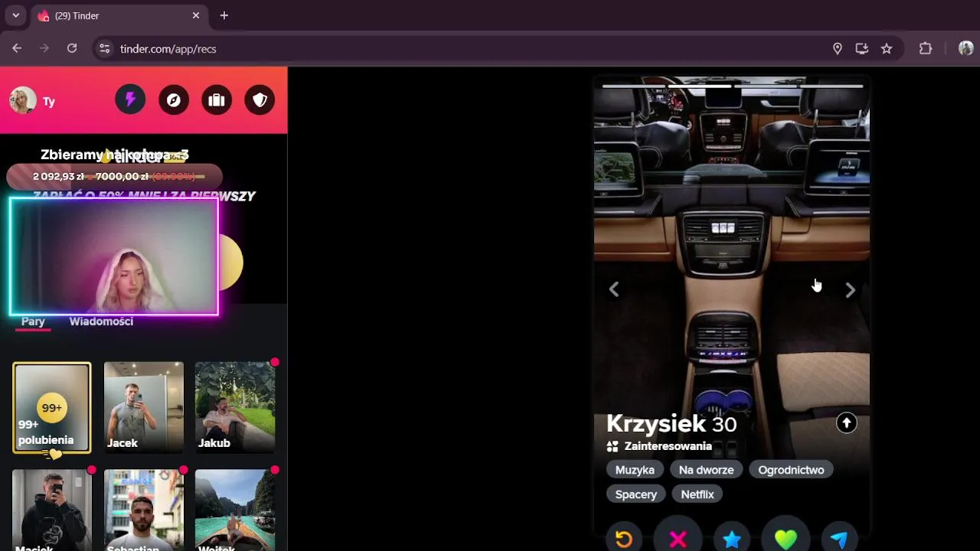Click the browser Back arrow
This screenshot has height=551, width=980.
(x=17, y=48)
